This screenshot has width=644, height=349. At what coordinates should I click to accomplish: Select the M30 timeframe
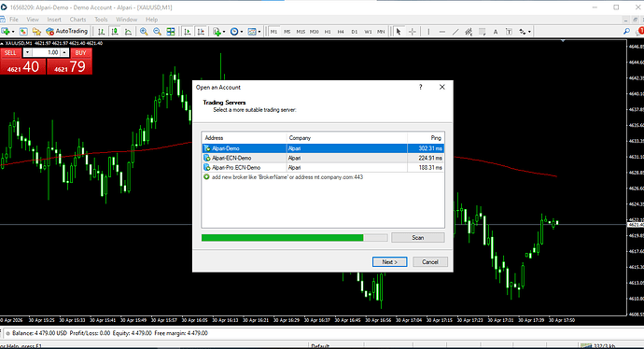(x=315, y=32)
